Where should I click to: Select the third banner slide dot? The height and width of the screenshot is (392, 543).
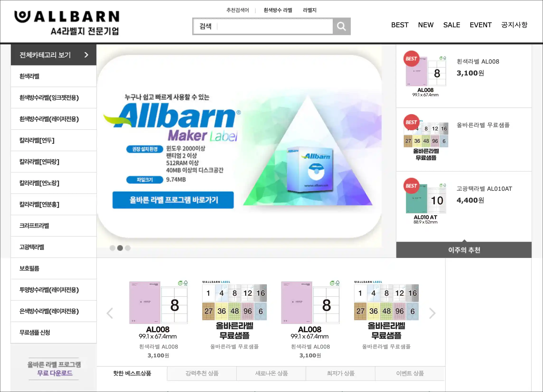coord(128,248)
